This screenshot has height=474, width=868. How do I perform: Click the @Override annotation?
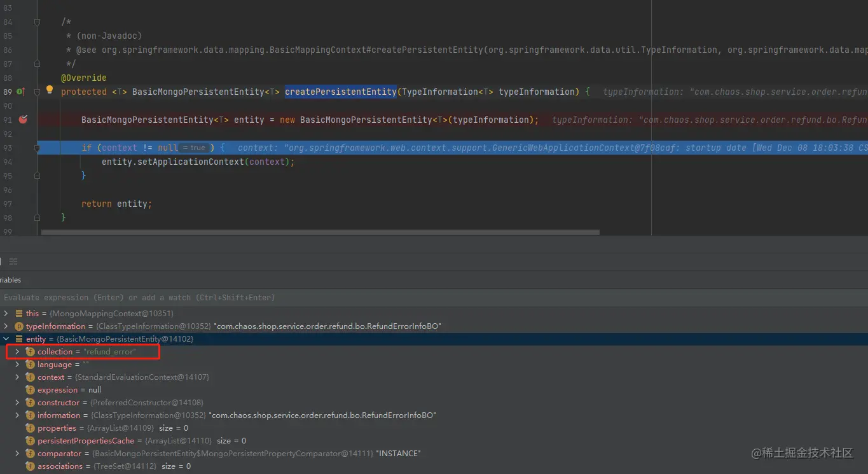pos(84,78)
